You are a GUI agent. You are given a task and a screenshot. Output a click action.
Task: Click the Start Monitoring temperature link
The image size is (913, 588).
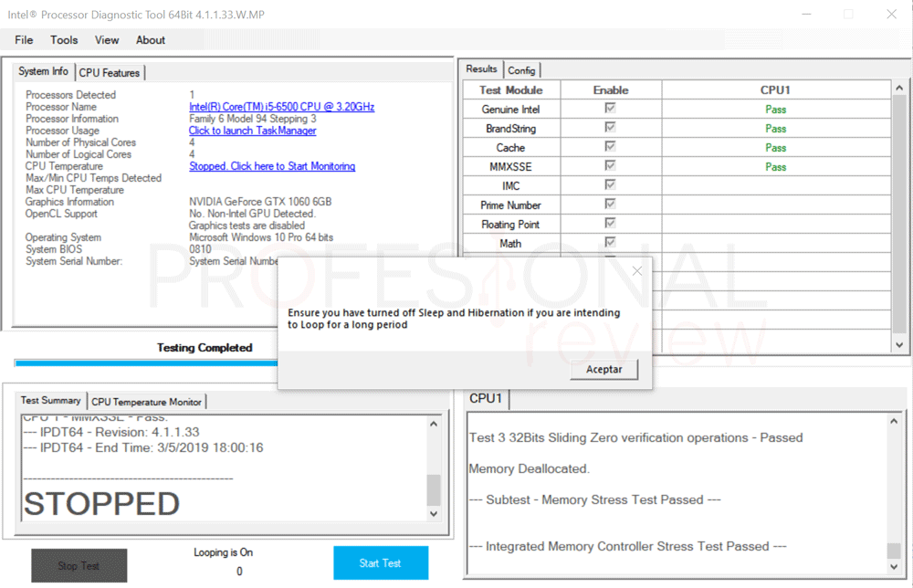[x=272, y=166]
